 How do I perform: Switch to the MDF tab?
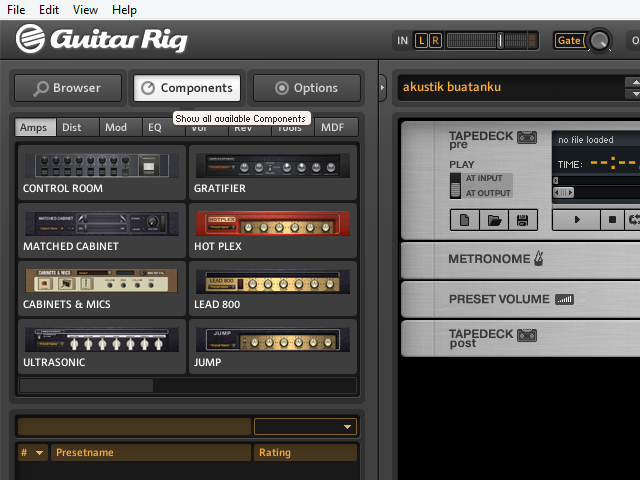(x=336, y=127)
